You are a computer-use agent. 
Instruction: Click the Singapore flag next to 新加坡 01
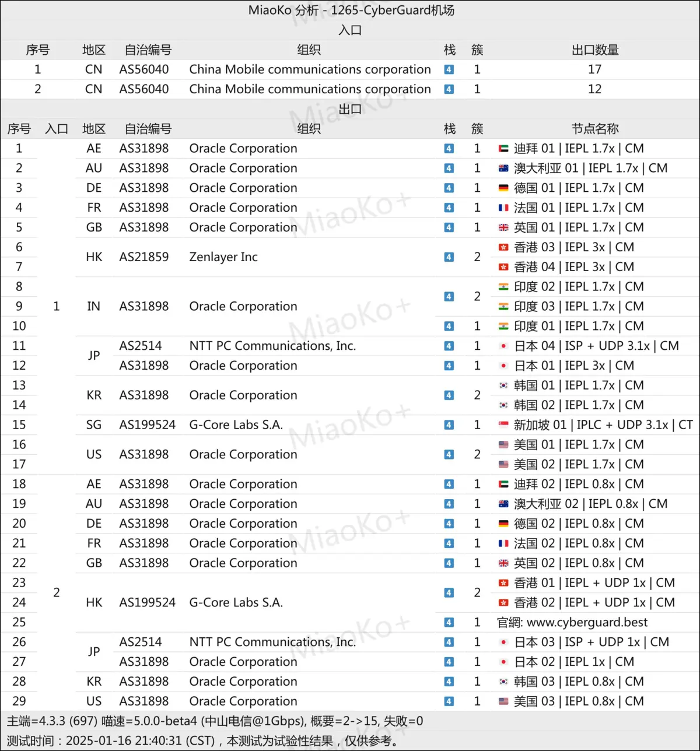tap(503, 425)
